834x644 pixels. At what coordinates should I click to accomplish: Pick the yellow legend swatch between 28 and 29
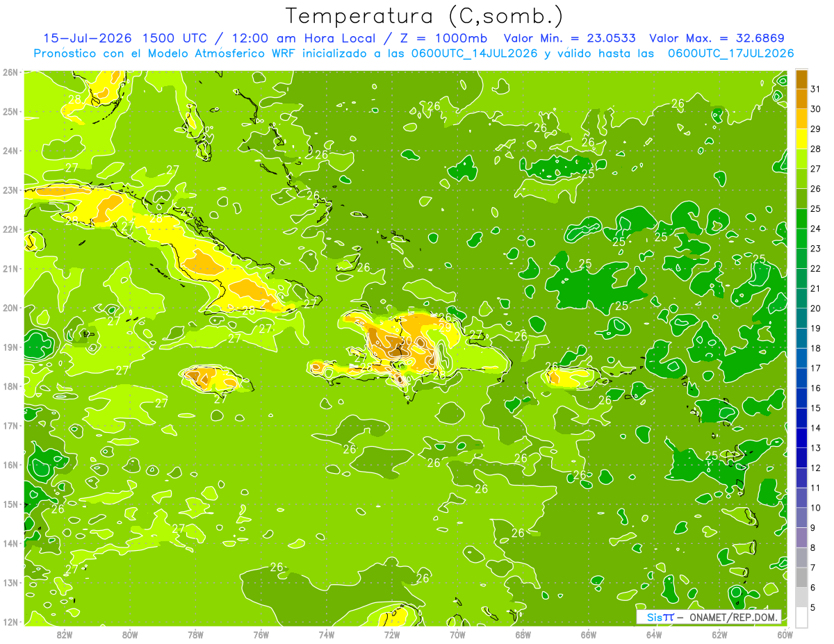801,138
